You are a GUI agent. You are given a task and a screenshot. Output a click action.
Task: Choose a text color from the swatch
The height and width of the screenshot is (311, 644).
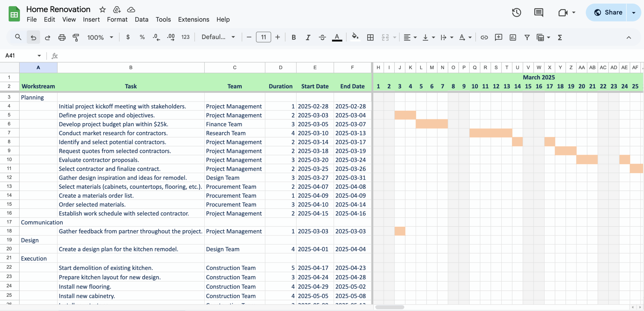pyautogui.click(x=337, y=37)
